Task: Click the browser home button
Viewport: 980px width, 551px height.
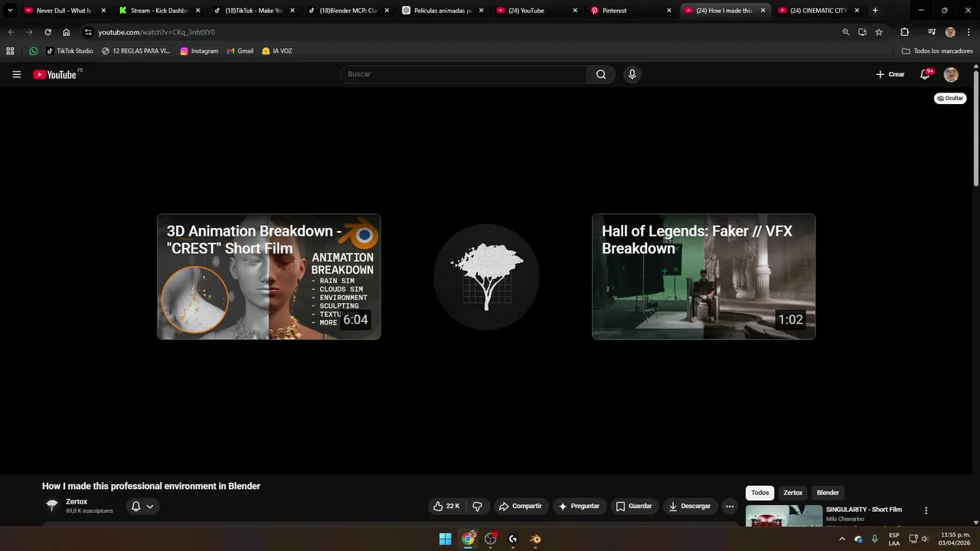Action: click(67, 32)
